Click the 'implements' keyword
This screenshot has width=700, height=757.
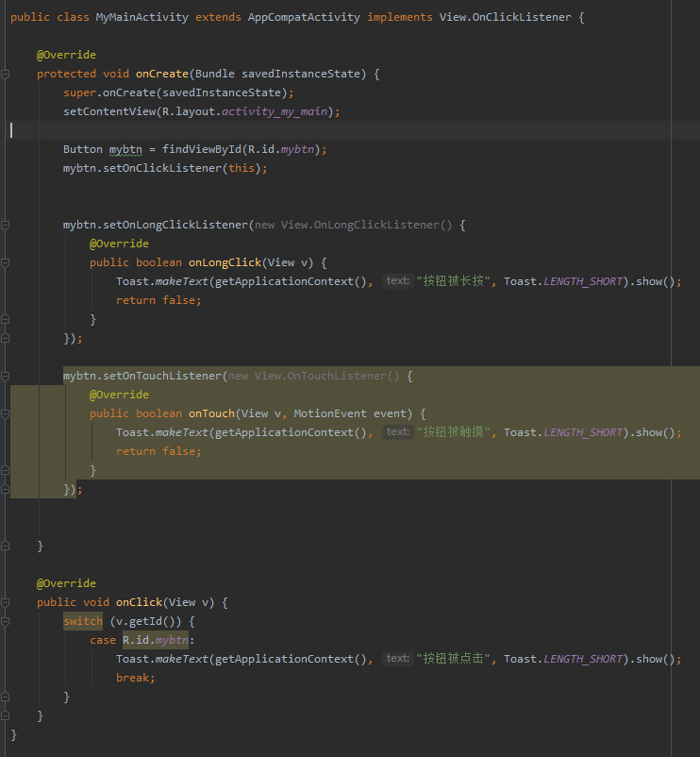click(x=400, y=17)
